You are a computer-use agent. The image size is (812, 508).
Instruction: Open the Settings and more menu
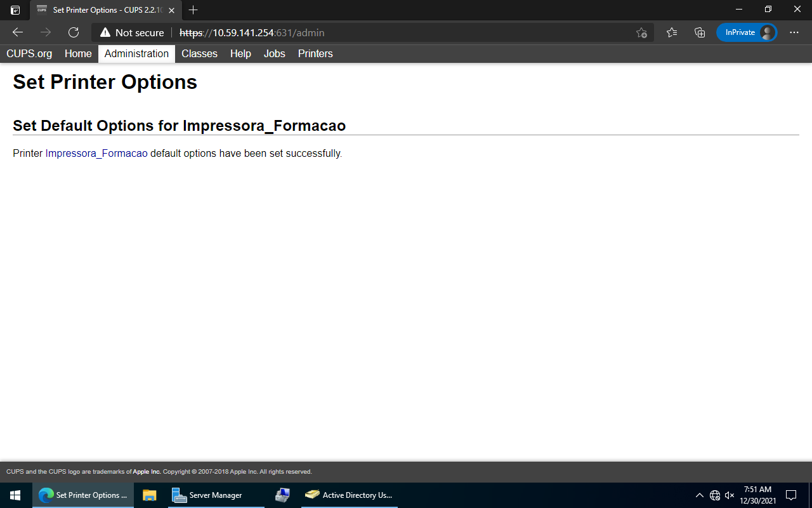[794, 32]
